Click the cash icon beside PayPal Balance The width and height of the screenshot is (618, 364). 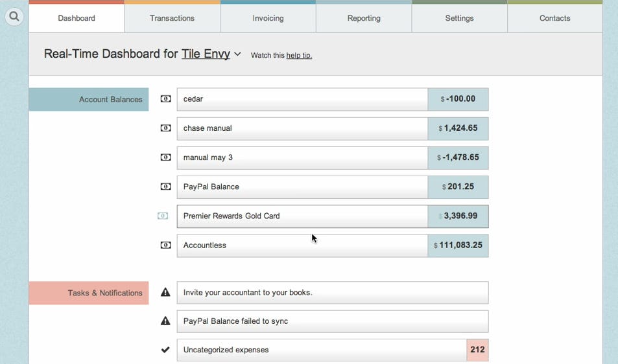tap(166, 187)
